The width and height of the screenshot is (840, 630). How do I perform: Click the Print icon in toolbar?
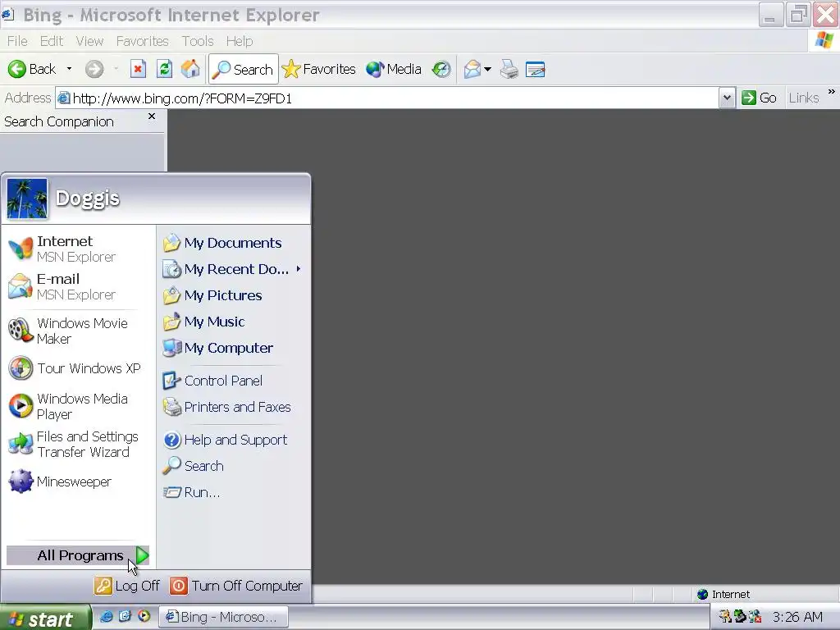click(x=509, y=69)
